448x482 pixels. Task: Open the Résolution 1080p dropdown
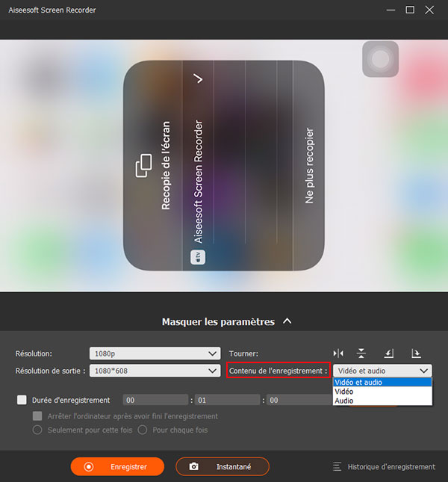(155, 353)
